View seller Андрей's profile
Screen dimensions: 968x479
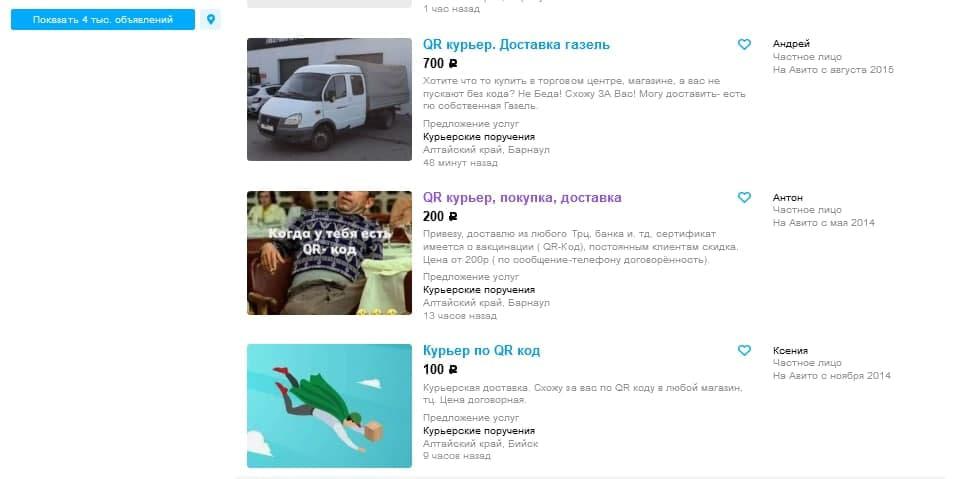click(791, 44)
